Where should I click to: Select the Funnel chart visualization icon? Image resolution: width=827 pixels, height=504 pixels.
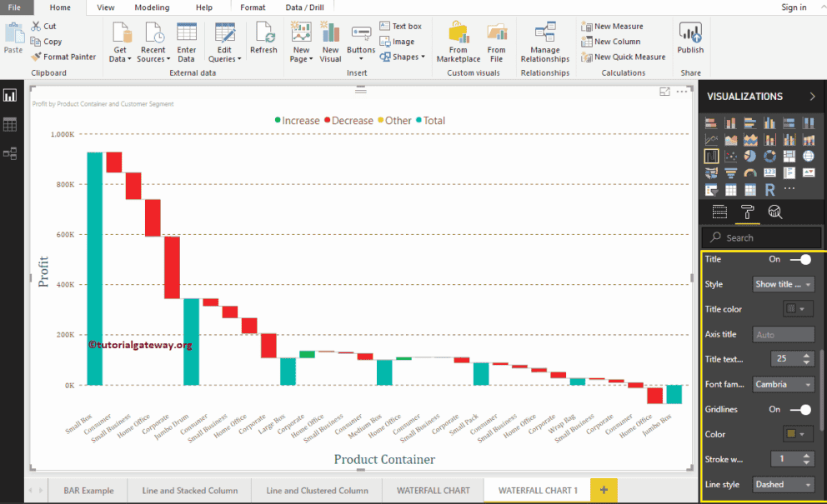click(731, 172)
